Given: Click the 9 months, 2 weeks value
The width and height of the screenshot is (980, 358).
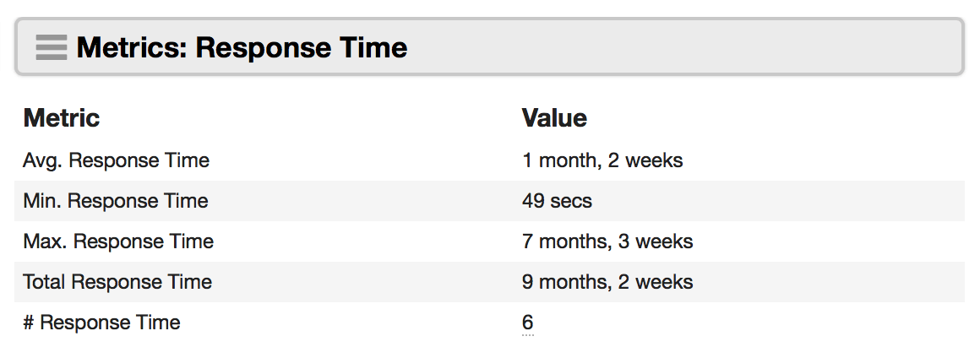Looking at the screenshot, I should (x=607, y=282).
